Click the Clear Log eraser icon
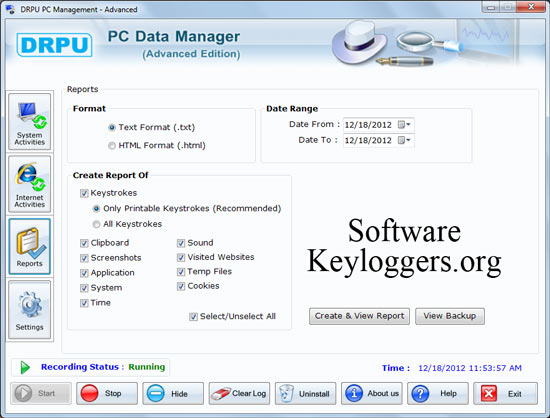 click(220, 393)
